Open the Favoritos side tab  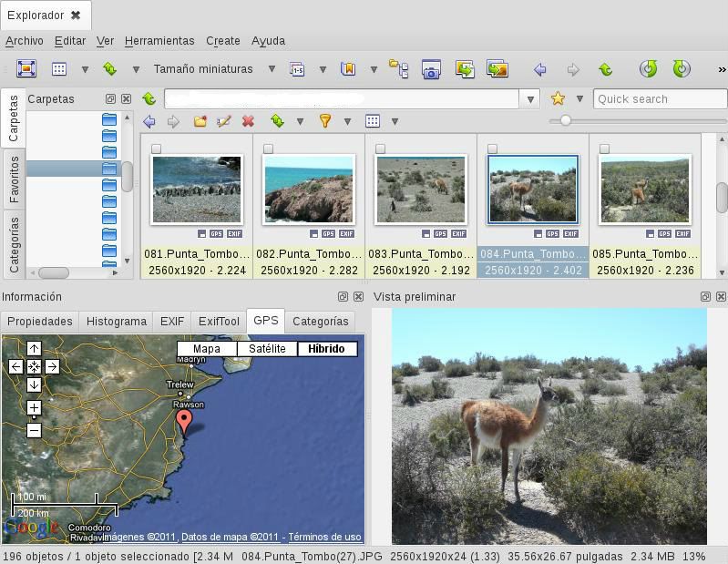coord(14,179)
